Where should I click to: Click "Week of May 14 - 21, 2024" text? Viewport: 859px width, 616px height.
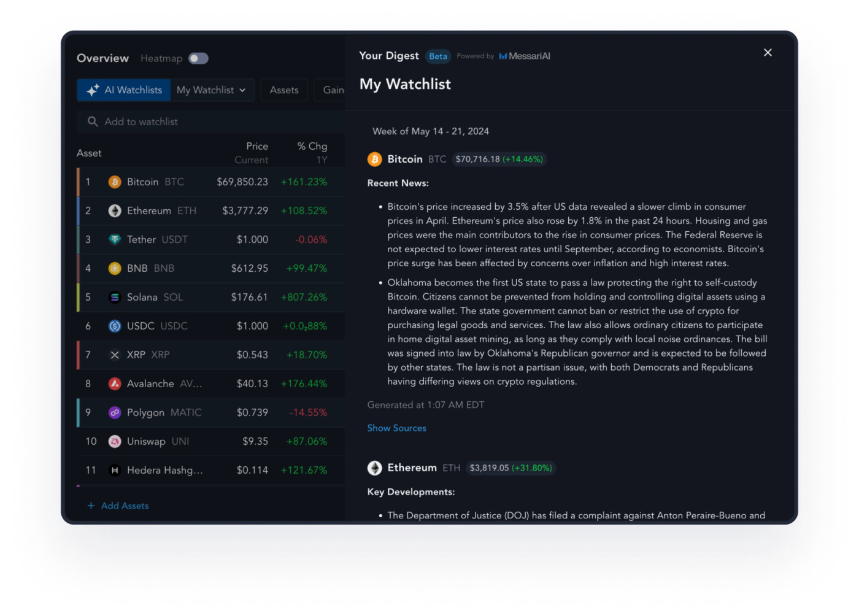(431, 131)
